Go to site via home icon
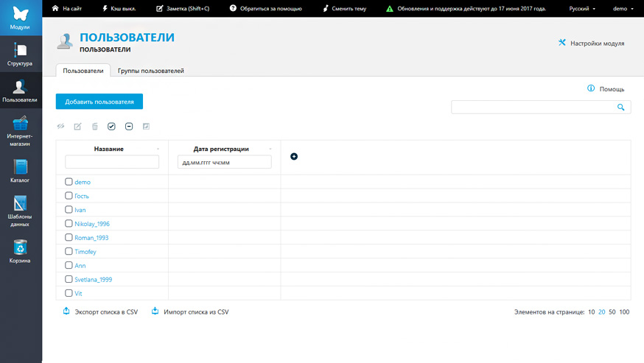 (x=55, y=8)
